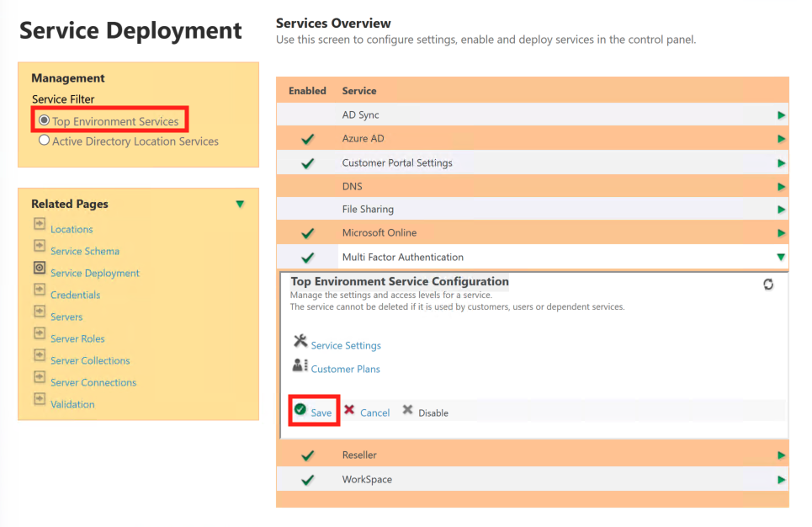812x527 pixels.
Task: Open the Customer Plans link
Action: 345,370
